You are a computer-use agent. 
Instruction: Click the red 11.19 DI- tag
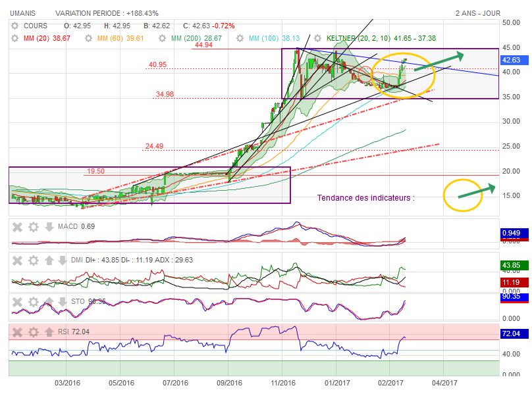(514, 282)
